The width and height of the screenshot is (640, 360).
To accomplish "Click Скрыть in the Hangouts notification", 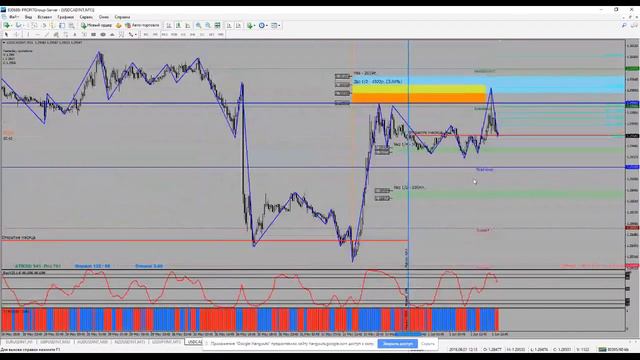I will click(x=428, y=344).
